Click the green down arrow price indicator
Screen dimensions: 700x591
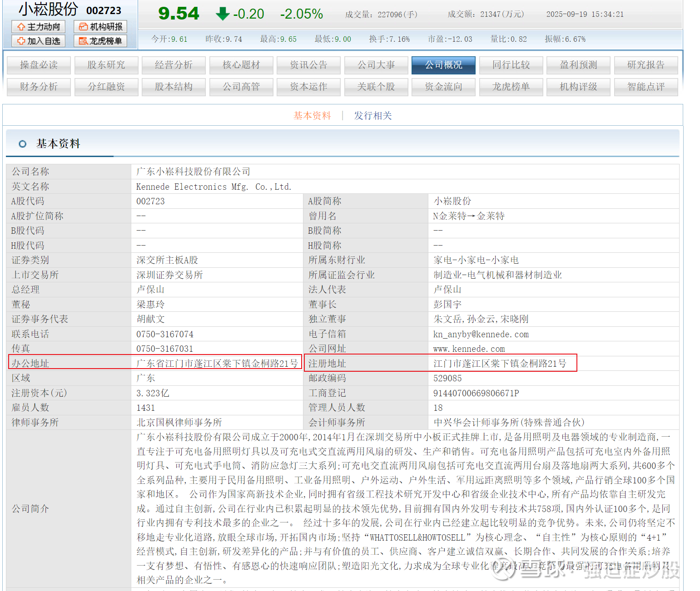click(223, 14)
